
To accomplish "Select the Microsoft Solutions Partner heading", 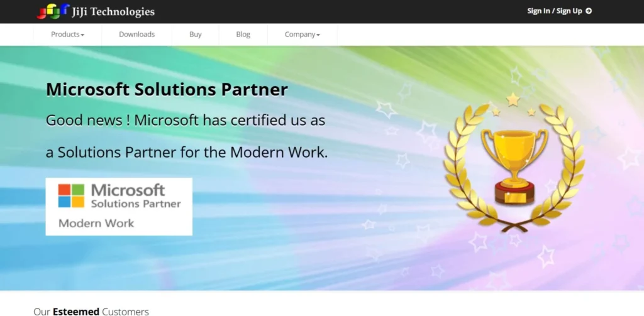I will coord(167,89).
